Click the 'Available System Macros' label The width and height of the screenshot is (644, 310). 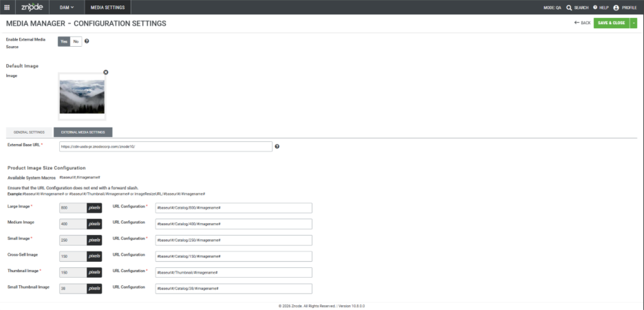32,178
